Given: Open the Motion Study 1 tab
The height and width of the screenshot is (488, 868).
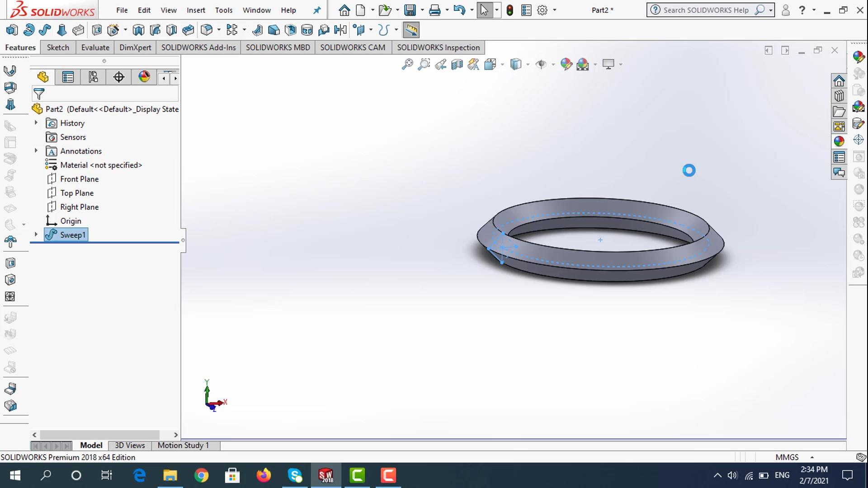Looking at the screenshot, I should pyautogui.click(x=183, y=445).
